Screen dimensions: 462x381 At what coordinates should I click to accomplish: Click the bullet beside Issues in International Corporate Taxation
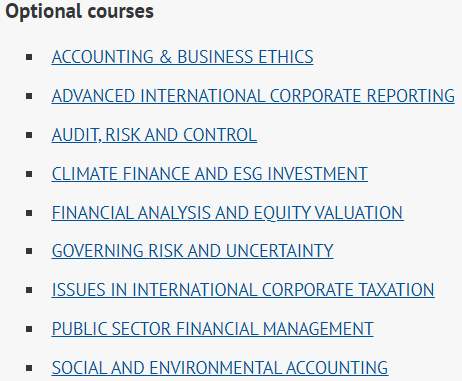[x=29, y=290]
